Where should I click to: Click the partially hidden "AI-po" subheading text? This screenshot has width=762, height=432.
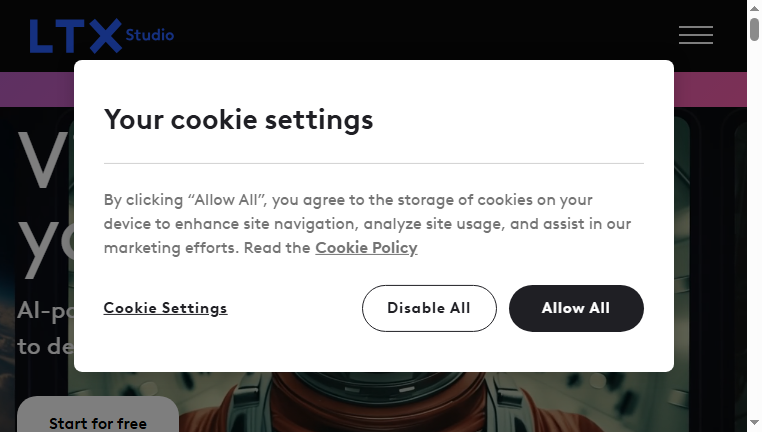[x=45, y=310]
